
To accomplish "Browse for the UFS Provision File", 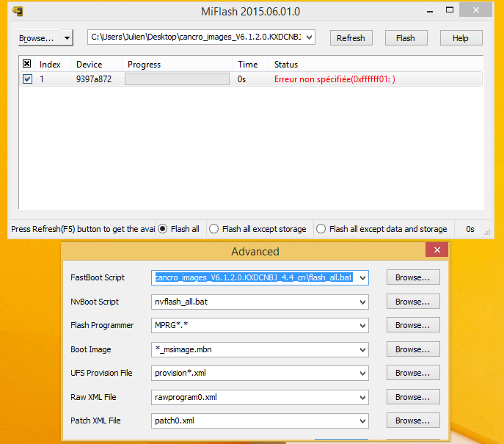I will pos(413,373).
